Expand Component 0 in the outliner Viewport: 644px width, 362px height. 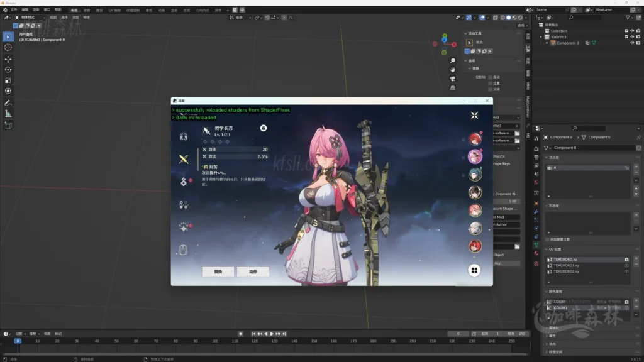(x=548, y=43)
